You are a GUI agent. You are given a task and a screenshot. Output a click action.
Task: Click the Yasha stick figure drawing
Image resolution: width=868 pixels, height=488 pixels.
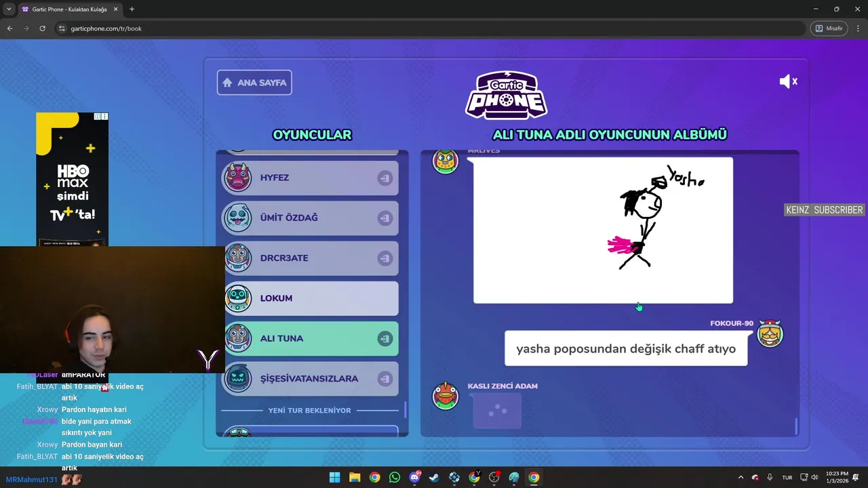click(x=603, y=230)
